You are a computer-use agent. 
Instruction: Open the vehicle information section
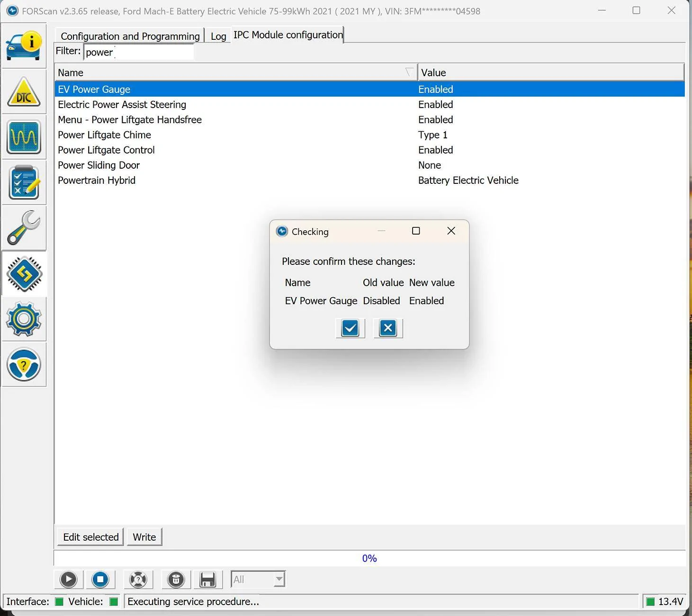click(x=24, y=45)
